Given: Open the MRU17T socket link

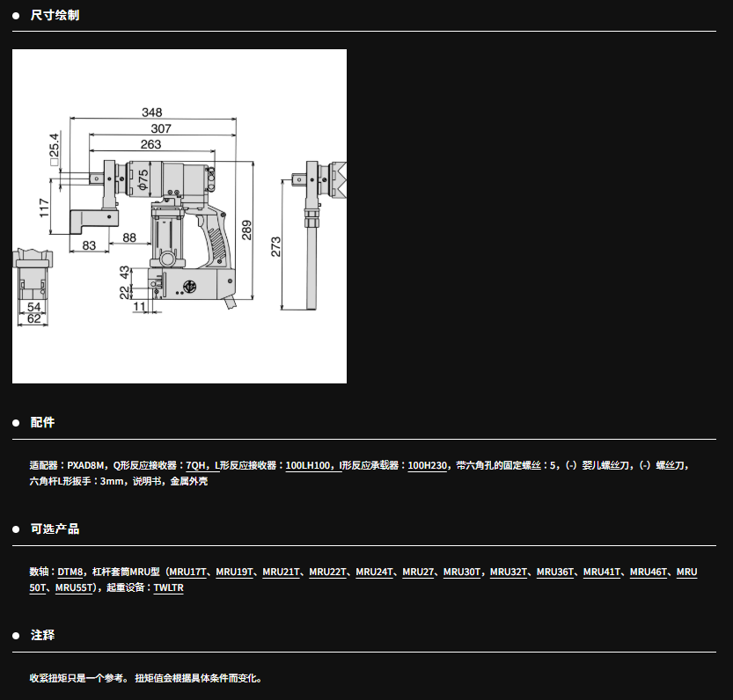Looking at the screenshot, I should (187, 572).
